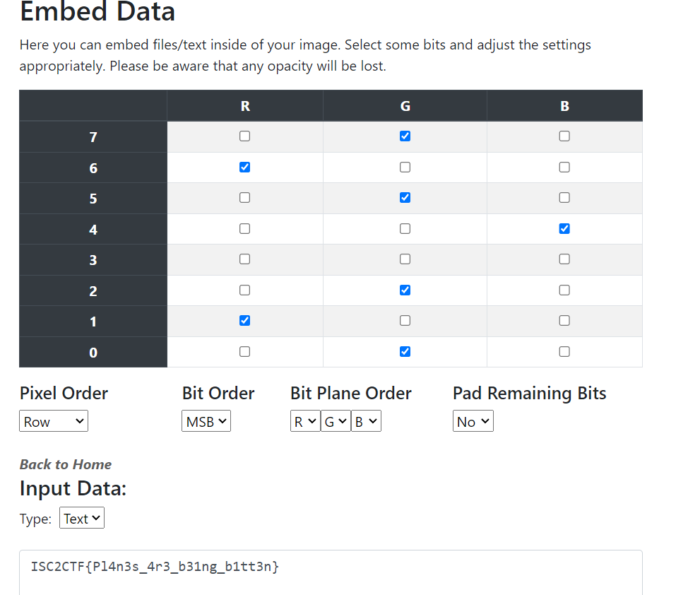Open the Bit Order MSB dropdown

[x=206, y=422]
